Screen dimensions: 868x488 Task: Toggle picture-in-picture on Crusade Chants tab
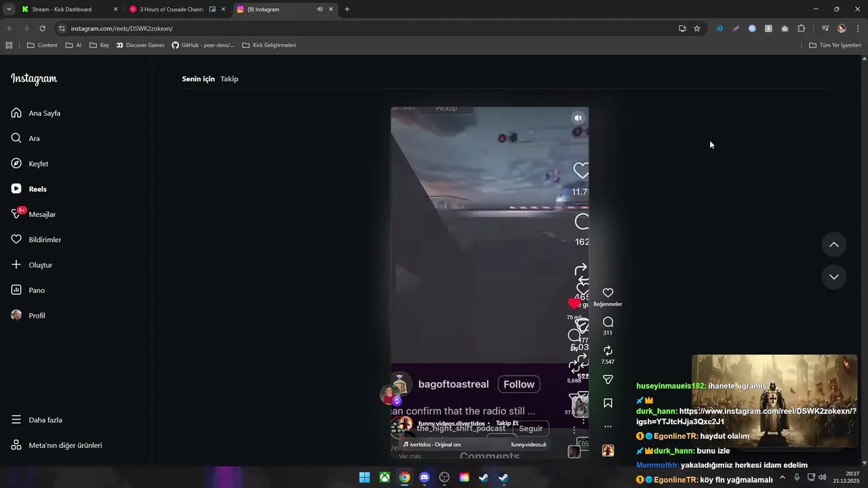(x=212, y=9)
